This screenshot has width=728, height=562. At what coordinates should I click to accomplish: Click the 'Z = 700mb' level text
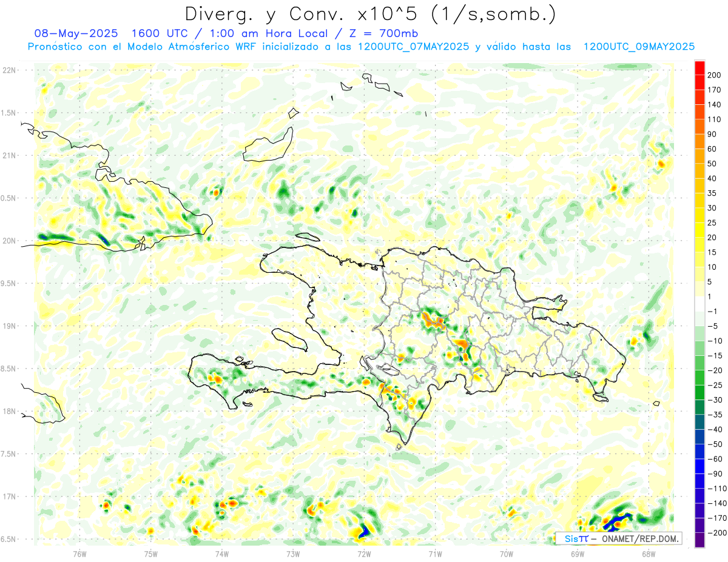coord(385,33)
